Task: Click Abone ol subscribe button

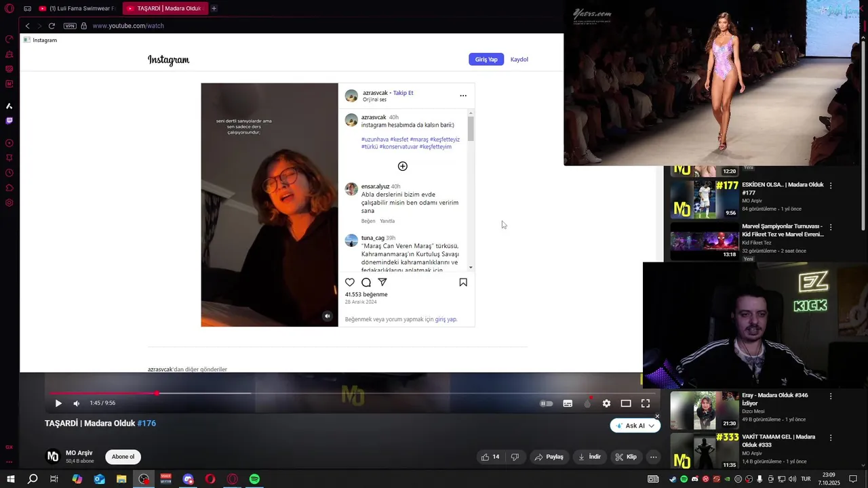Action: (x=123, y=457)
